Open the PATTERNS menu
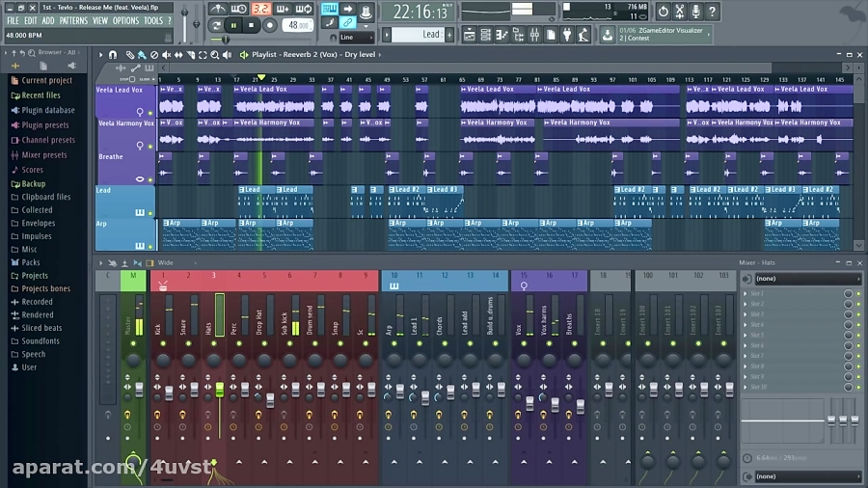The height and width of the screenshot is (488, 868). (x=73, y=20)
